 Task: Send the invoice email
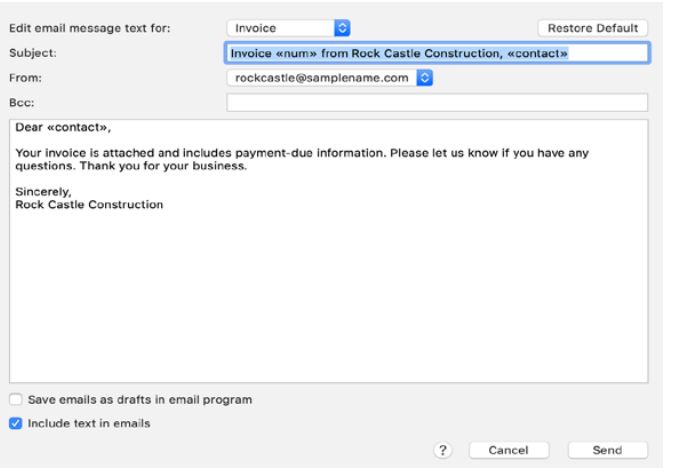[607, 450]
